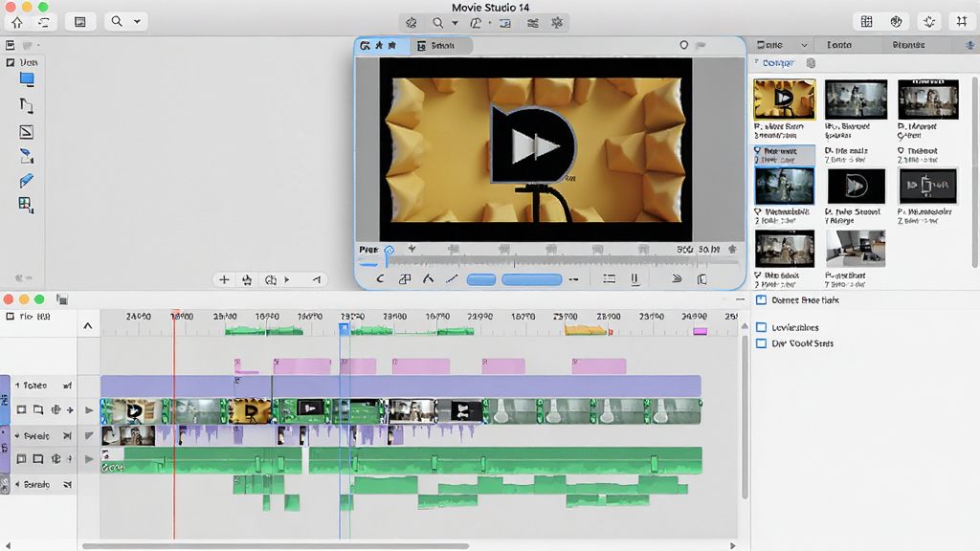This screenshot has height=551, width=980.
Task: Click the pause icon in preview controls
Action: (x=635, y=279)
